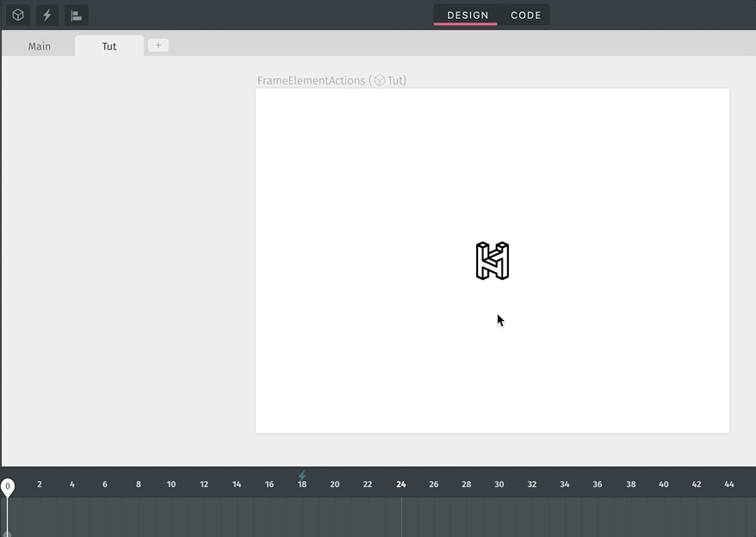
Task: Jump to frame 22 on the timeline
Action: coord(368,485)
